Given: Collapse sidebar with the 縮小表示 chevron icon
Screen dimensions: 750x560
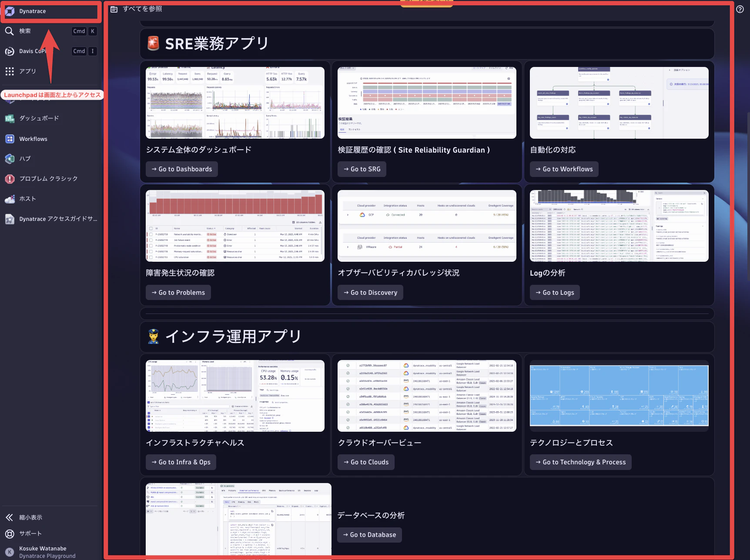Looking at the screenshot, I should (10, 517).
